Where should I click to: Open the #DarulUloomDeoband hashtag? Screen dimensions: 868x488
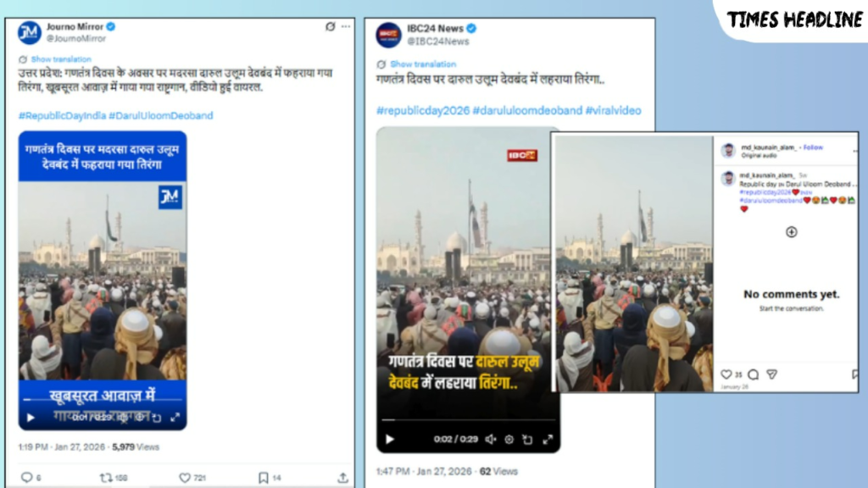click(x=161, y=115)
